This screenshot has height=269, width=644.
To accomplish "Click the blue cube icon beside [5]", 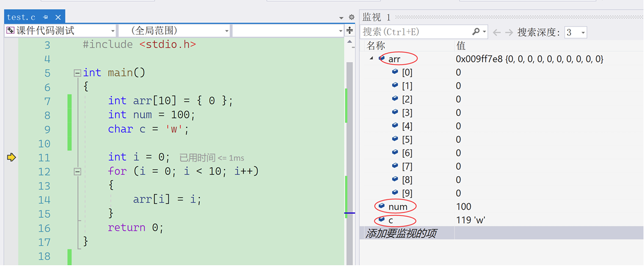I will click(x=395, y=139).
